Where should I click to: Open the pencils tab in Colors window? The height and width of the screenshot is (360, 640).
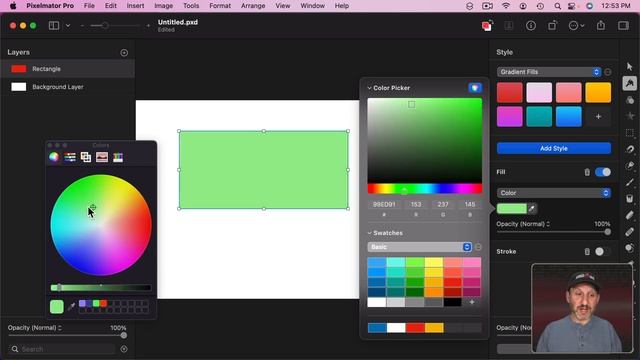tap(118, 157)
